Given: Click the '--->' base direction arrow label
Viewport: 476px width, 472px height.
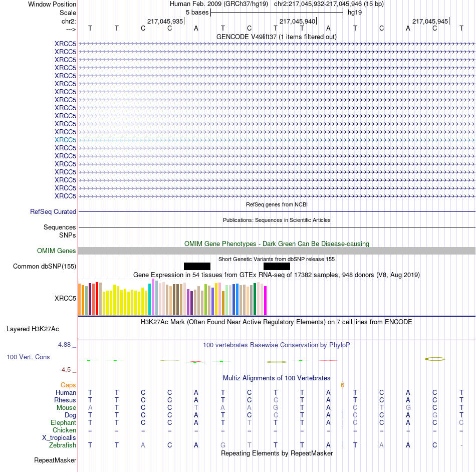Looking at the screenshot, I should point(71,29).
